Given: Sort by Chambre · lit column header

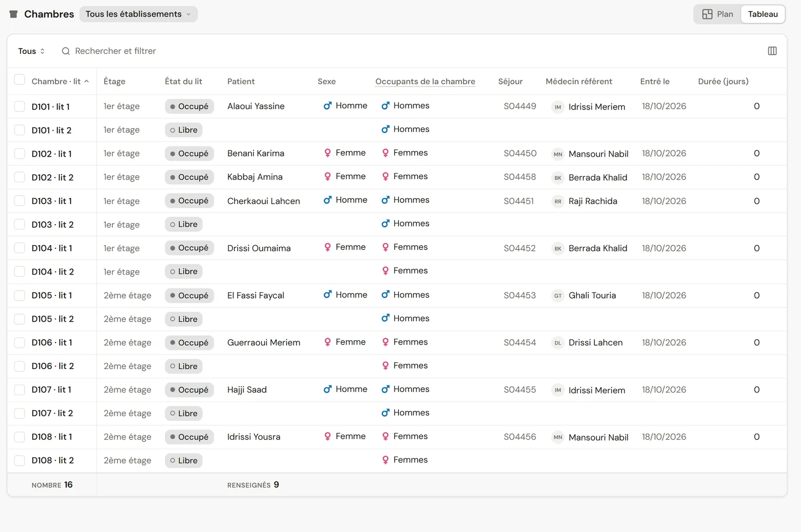Looking at the screenshot, I should [x=60, y=81].
